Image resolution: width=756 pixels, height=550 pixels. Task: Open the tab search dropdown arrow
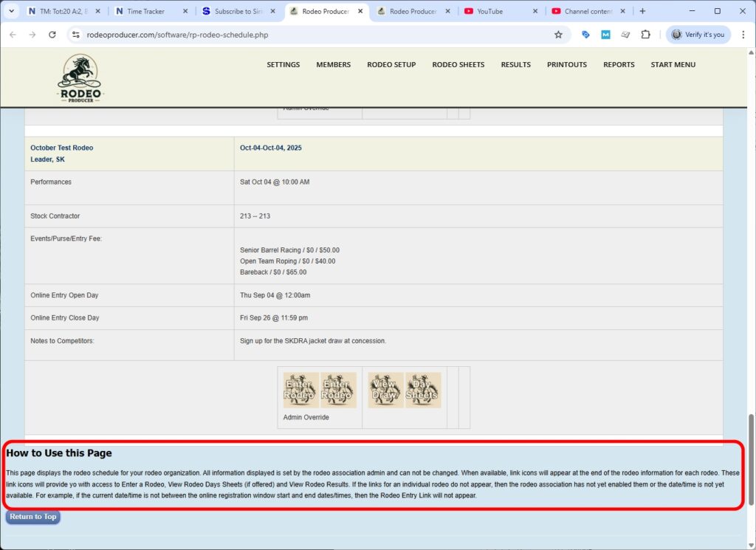10,11
